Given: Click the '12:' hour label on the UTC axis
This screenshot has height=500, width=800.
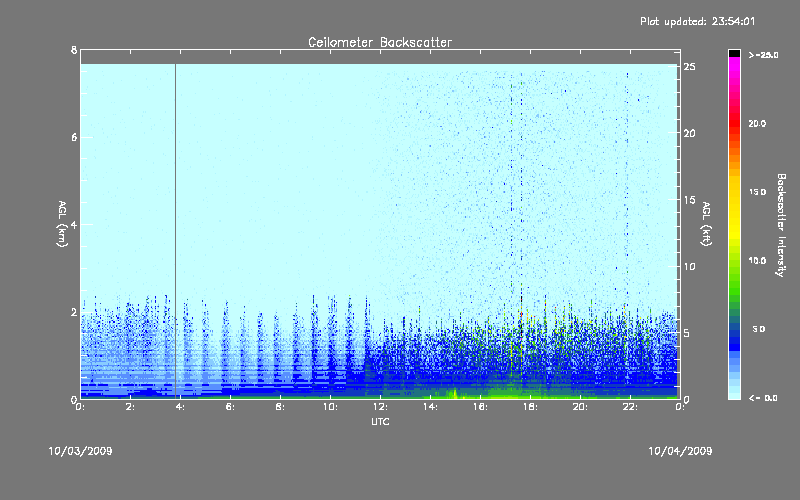Looking at the screenshot, I should click(380, 407).
